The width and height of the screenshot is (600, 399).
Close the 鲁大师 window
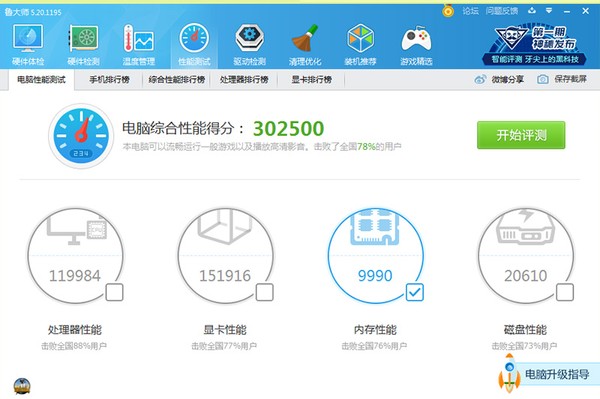pos(585,11)
